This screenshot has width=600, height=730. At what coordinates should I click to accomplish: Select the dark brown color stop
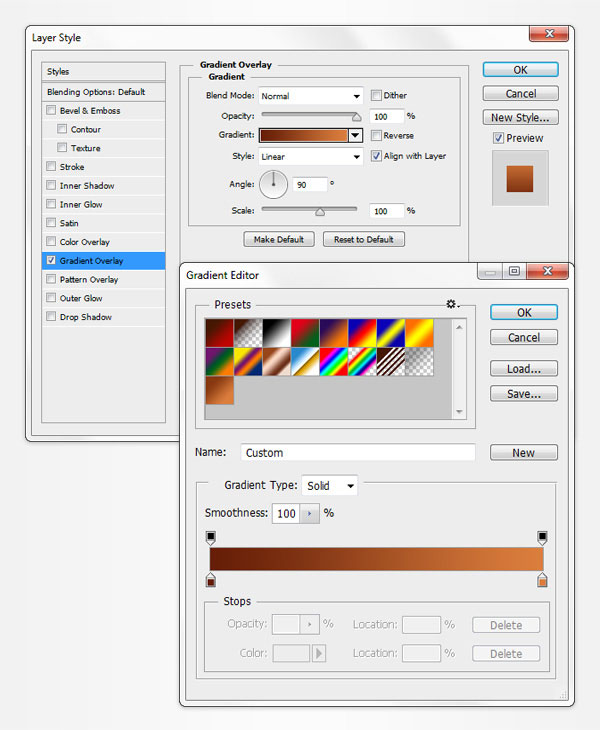[211, 580]
